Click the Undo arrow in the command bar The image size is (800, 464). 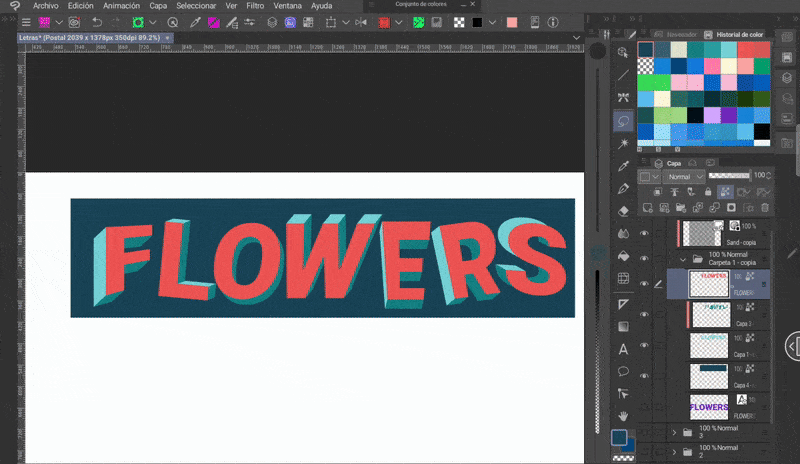click(97, 22)
